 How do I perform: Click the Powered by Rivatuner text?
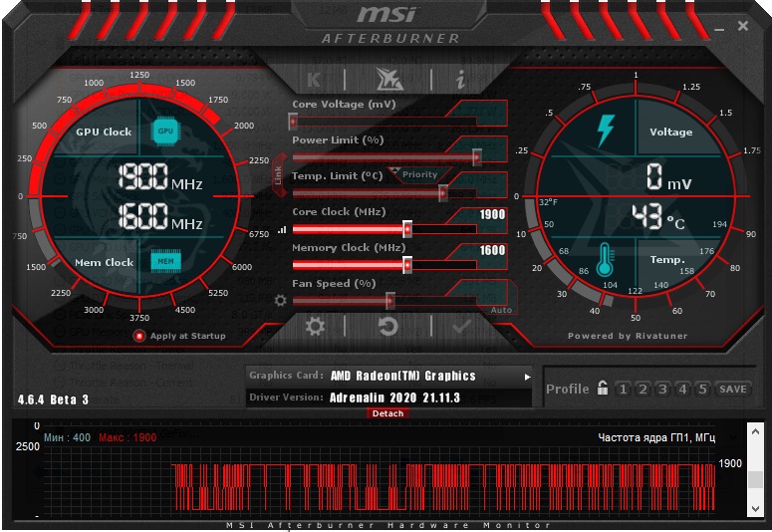pyautogui.click(x=628, y=336)
